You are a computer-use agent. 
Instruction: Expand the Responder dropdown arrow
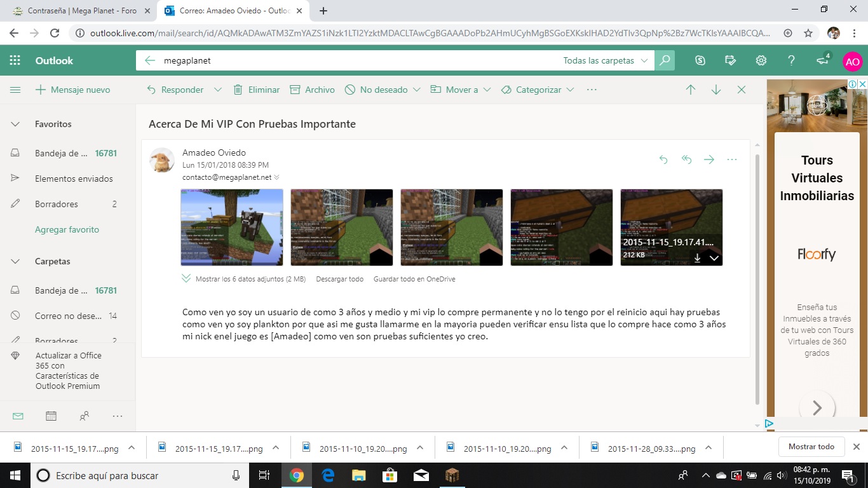click(218, 90)
